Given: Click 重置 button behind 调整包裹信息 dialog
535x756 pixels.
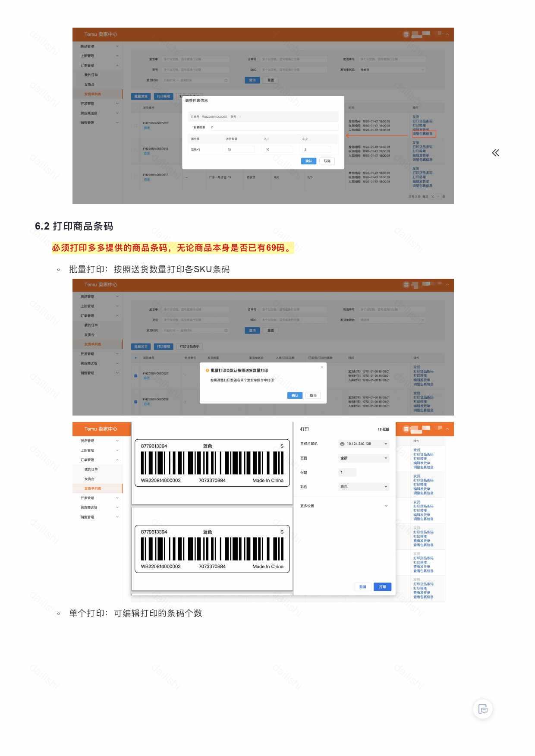Looking at the screenshot, I should click(x=271, y=80).
